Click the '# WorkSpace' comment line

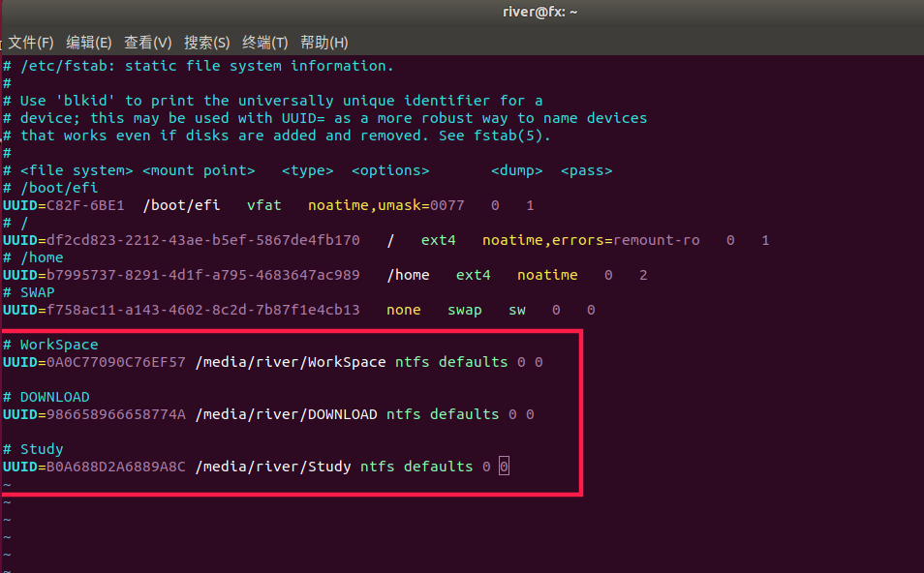click(50, 345)
